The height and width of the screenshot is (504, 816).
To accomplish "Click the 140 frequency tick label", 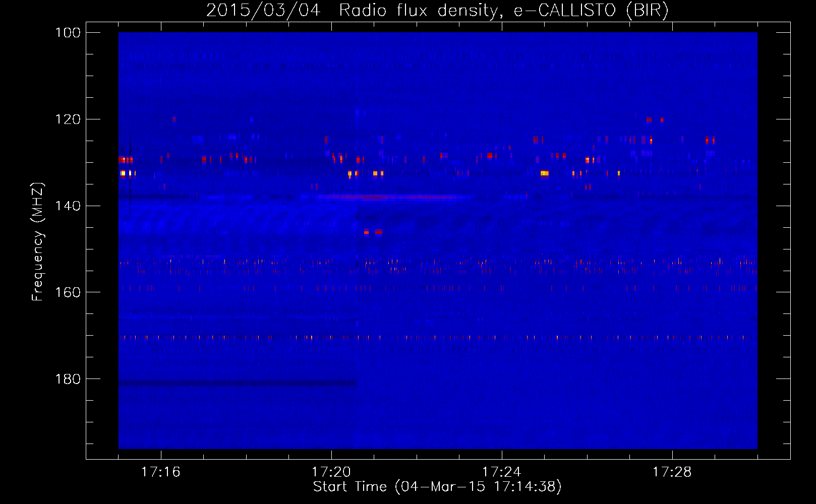I will tap(68, 206).
